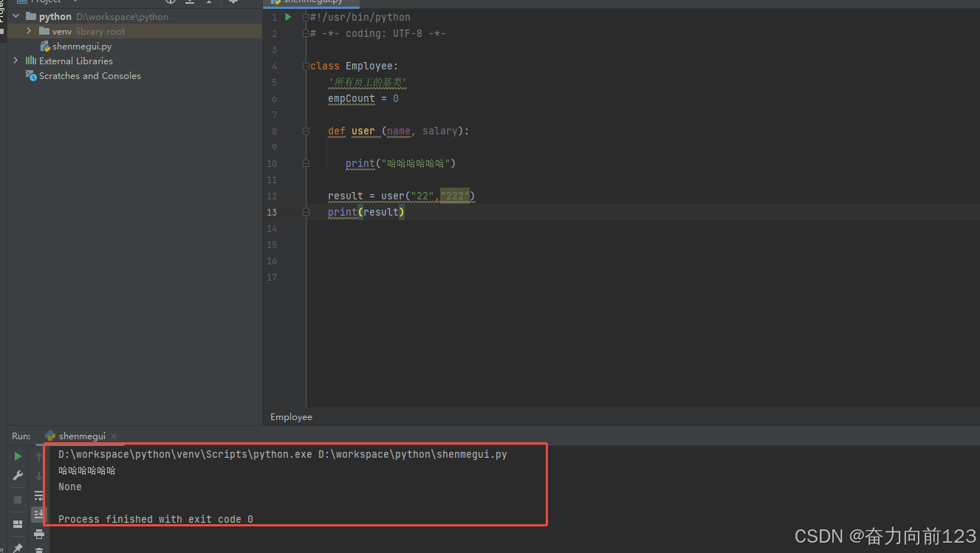The width and height of the screenshot is (980, 553).
Task: Click line number 17 in the gutter
Action: tap(272, 277)
